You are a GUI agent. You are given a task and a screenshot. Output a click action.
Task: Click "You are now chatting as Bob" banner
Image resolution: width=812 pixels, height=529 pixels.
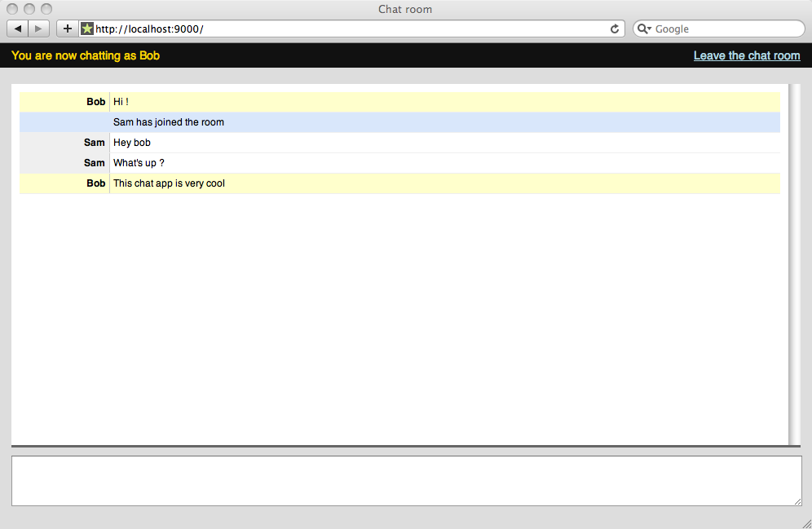coord(86,55)
